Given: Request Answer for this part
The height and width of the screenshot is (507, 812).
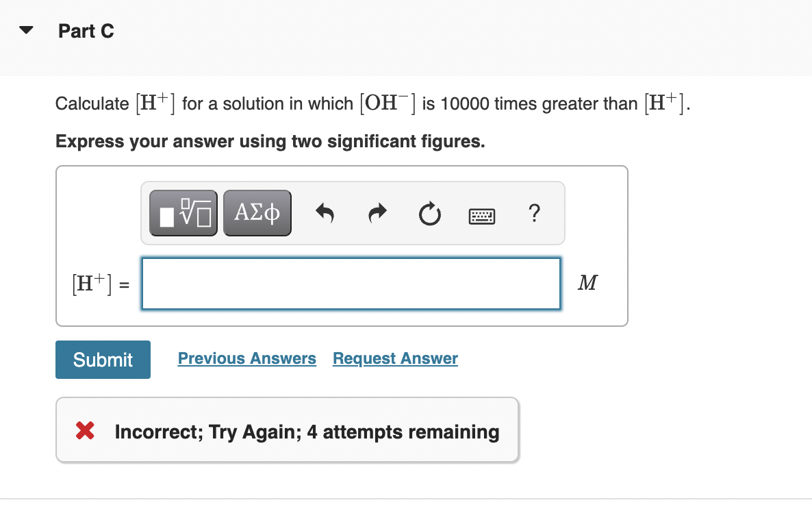Looking at the screenshot, I should (394, 358).
